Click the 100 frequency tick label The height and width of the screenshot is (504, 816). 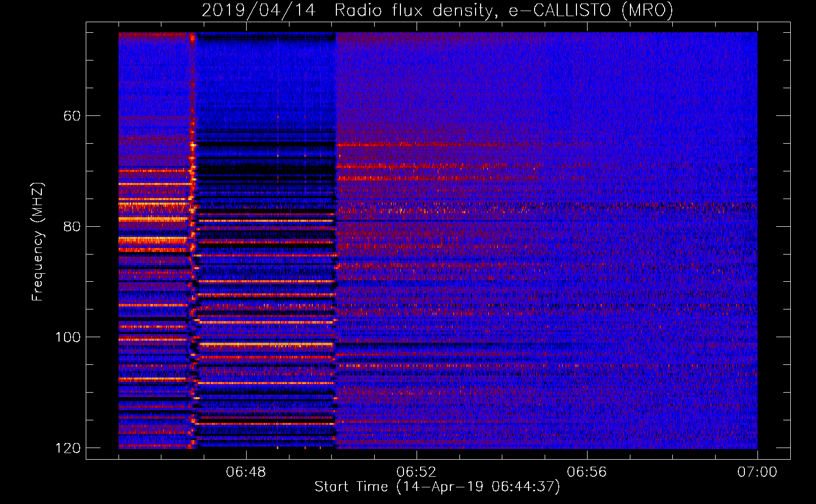(68, 337)
